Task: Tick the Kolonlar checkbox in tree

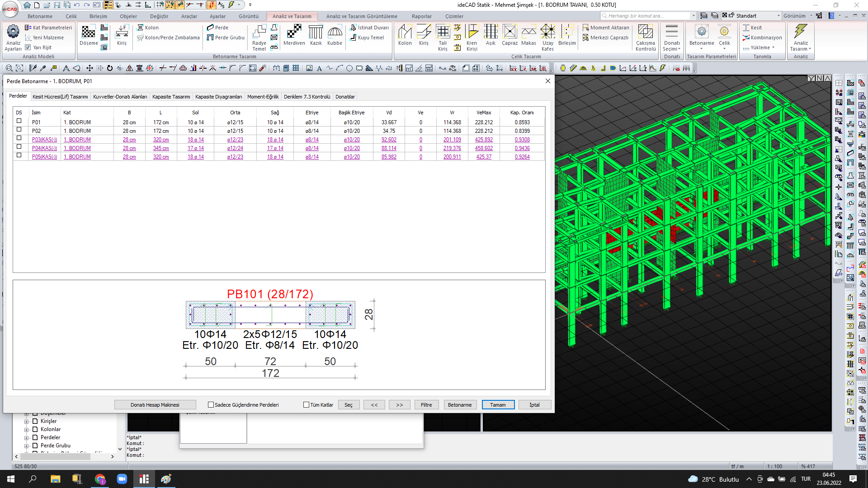Action: tap(35, 429)
